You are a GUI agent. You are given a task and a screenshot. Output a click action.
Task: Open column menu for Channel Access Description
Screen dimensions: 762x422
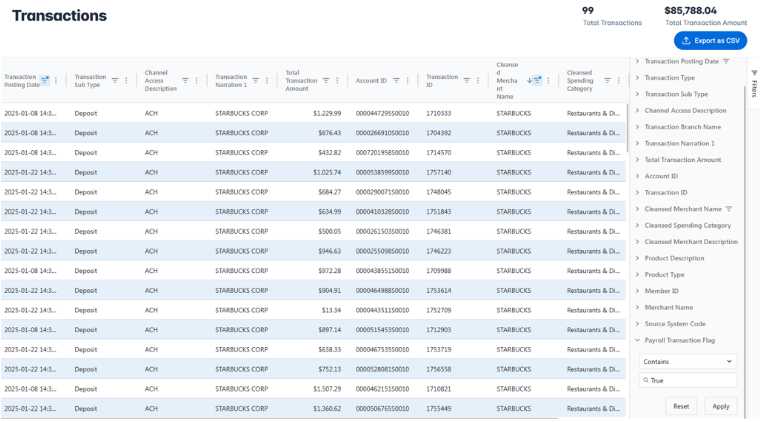(x=196, y=80)
